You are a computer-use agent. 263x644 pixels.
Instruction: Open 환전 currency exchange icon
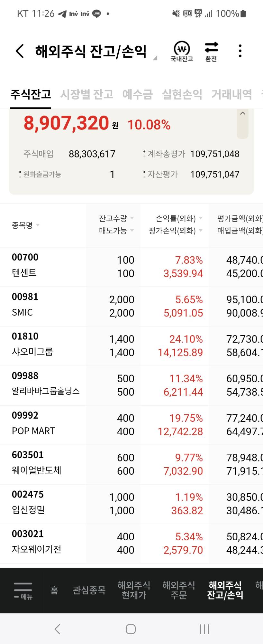click(211, 52)
